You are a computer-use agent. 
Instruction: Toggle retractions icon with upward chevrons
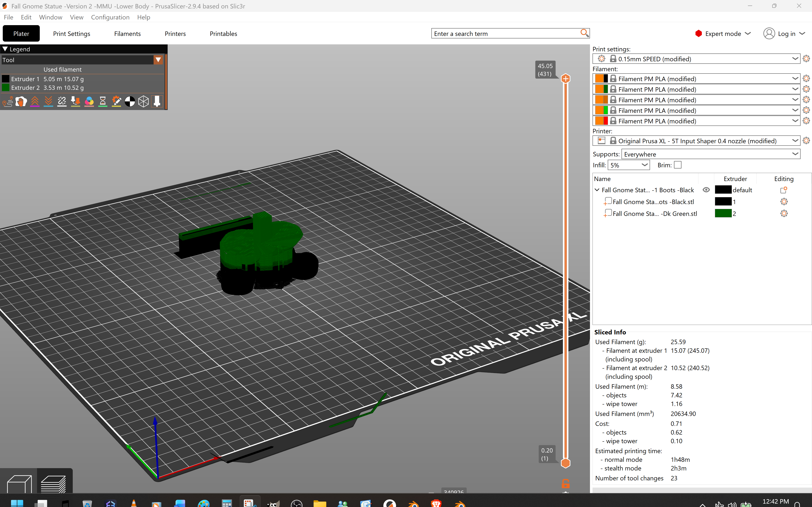34,101
